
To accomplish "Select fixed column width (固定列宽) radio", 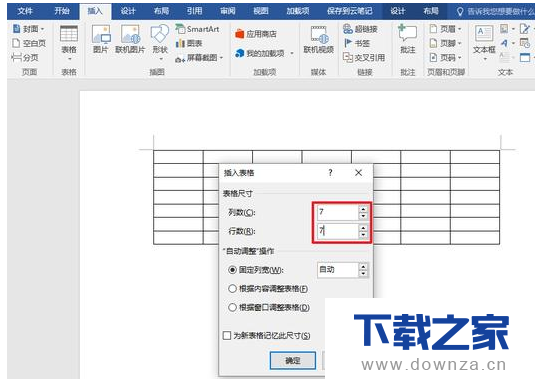I will pyautogui.click(x=232, y=270).
